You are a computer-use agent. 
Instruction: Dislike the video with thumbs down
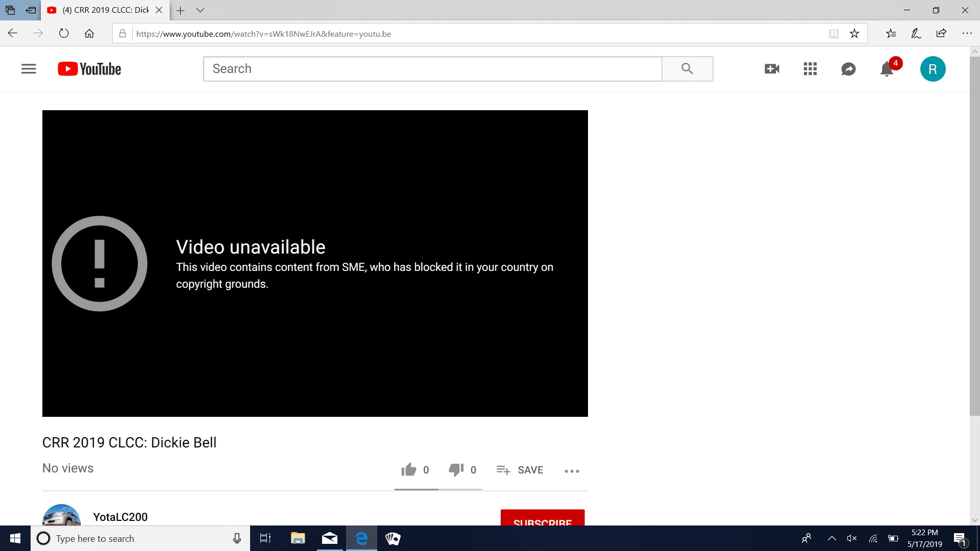[x=456, y=469]
